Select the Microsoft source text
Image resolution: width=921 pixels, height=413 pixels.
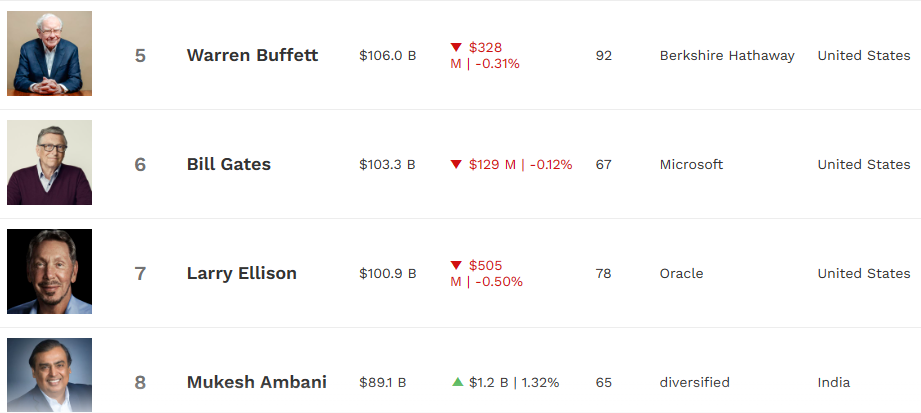[x=691, y=164]
